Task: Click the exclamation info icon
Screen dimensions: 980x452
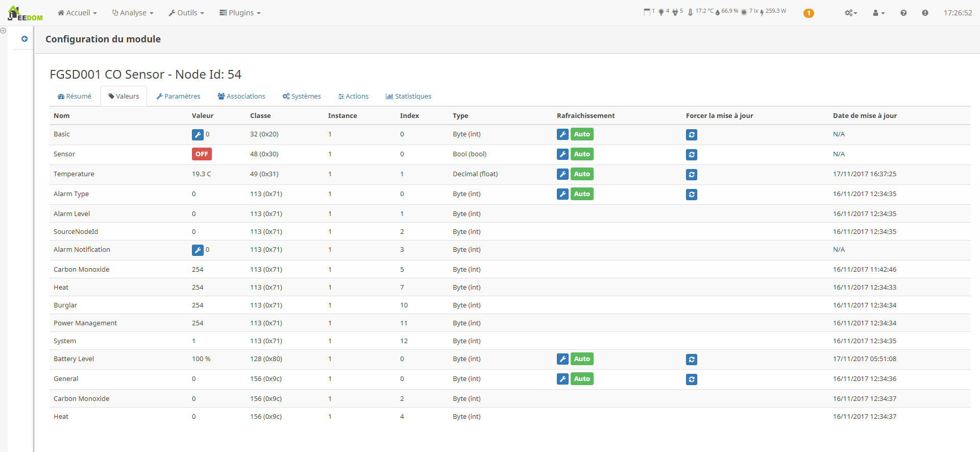Action: click(x=925, y=13)
